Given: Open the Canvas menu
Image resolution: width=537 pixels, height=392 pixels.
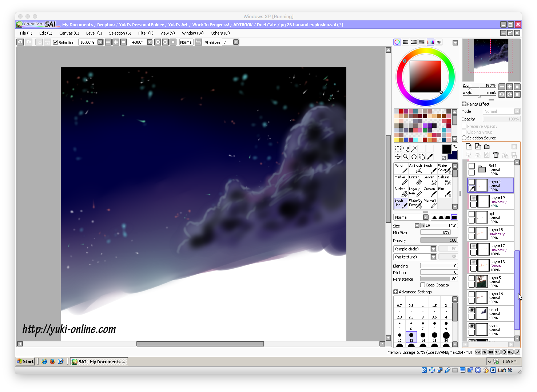Looking at the screenshot, I should click(69, 33).
